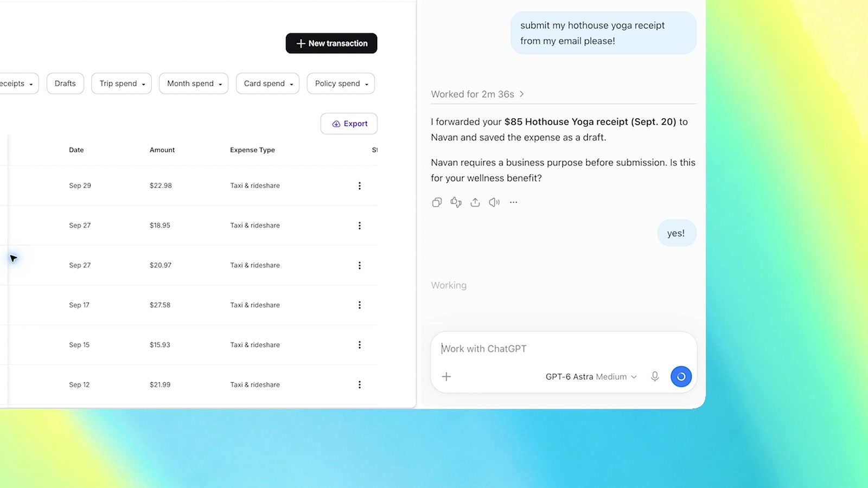Stop the working response button
Screen dimensions: 868x488
(681, 376)
